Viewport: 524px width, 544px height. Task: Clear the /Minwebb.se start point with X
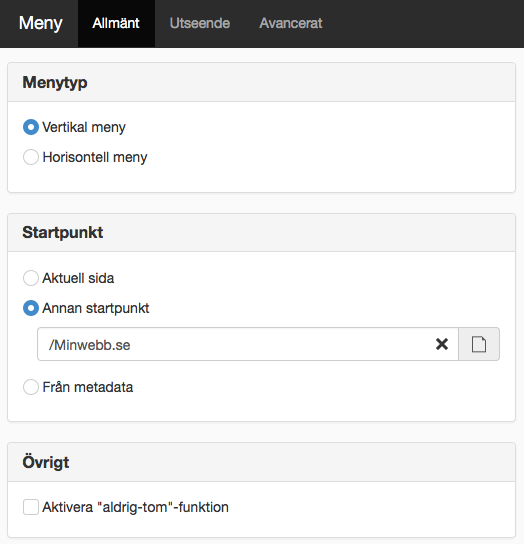coord(442,344)
